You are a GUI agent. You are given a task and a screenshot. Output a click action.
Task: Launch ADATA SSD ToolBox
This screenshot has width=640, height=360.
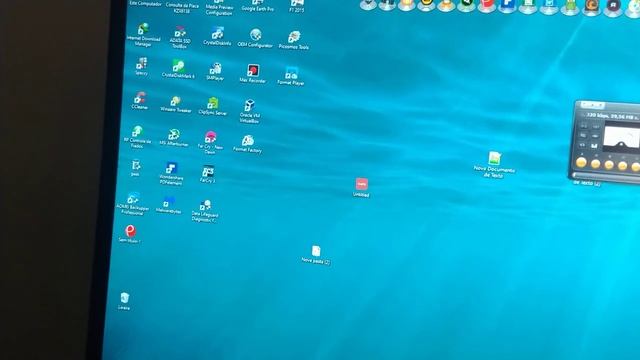tap(180, 32)
